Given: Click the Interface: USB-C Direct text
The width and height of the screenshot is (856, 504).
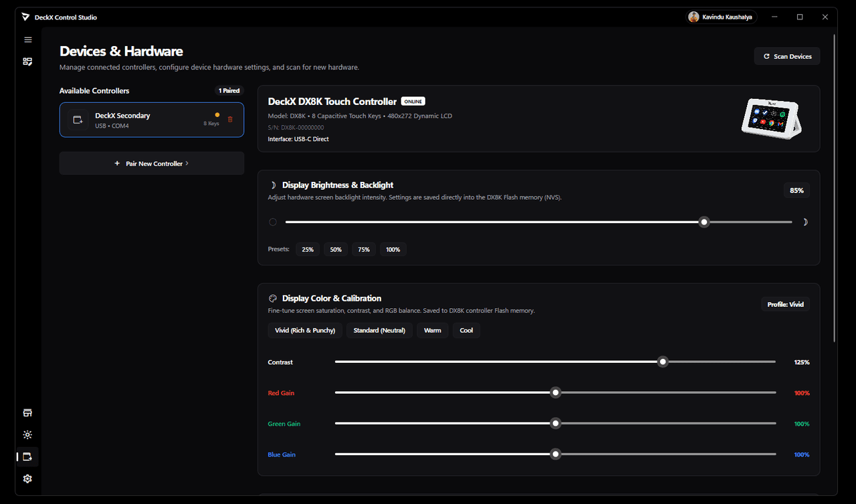Looking at the screenshot, I should (298, 139).
